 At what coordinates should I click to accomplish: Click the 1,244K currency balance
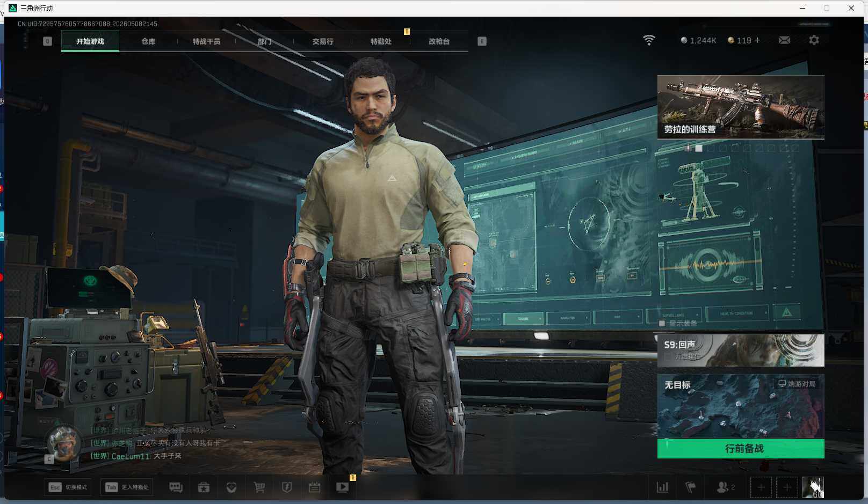coord(698,40)
